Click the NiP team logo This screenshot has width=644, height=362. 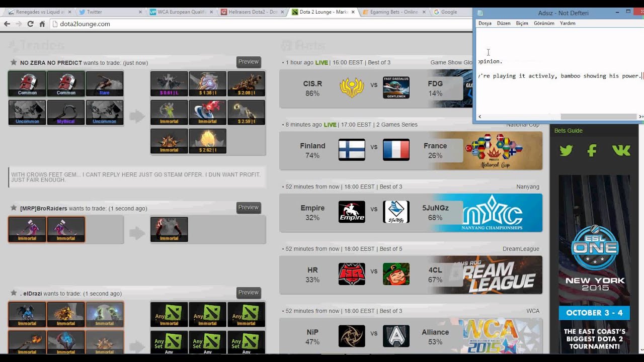352,336
